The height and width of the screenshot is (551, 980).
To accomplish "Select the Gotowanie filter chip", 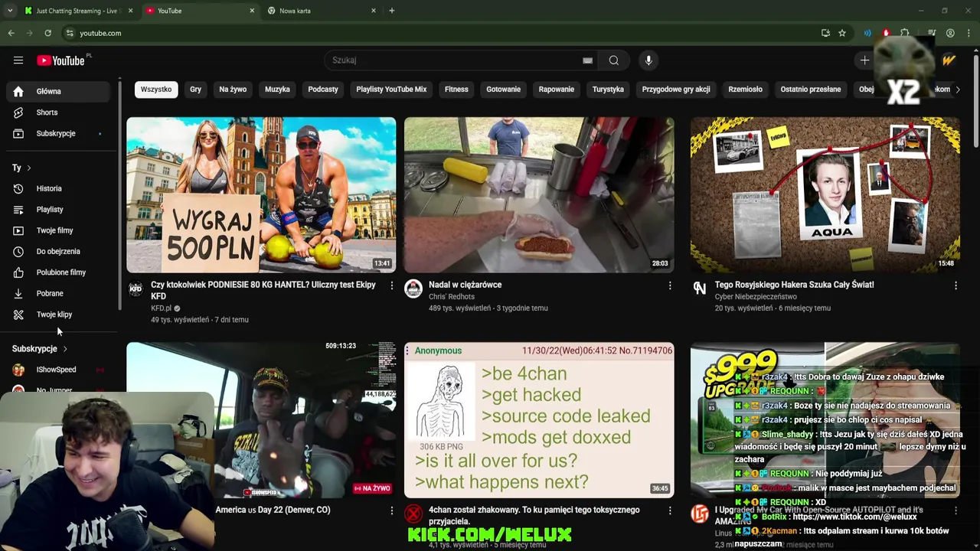I will tap(503, 90).
